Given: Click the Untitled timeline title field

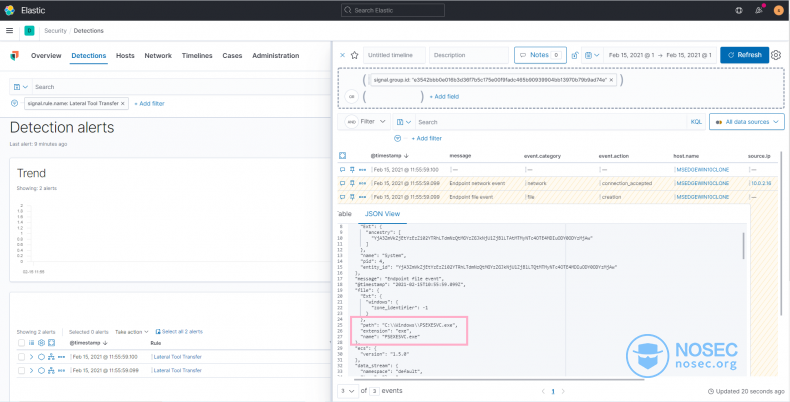Looking at the screenshot, I should (x=394, y=55).
